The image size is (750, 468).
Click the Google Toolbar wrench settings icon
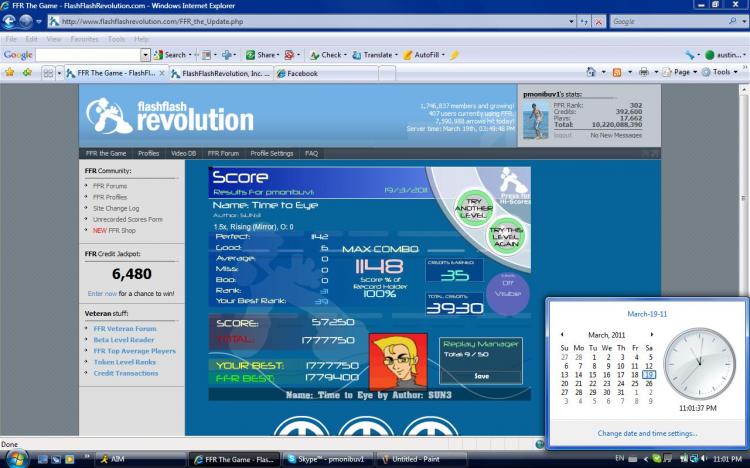689,55
